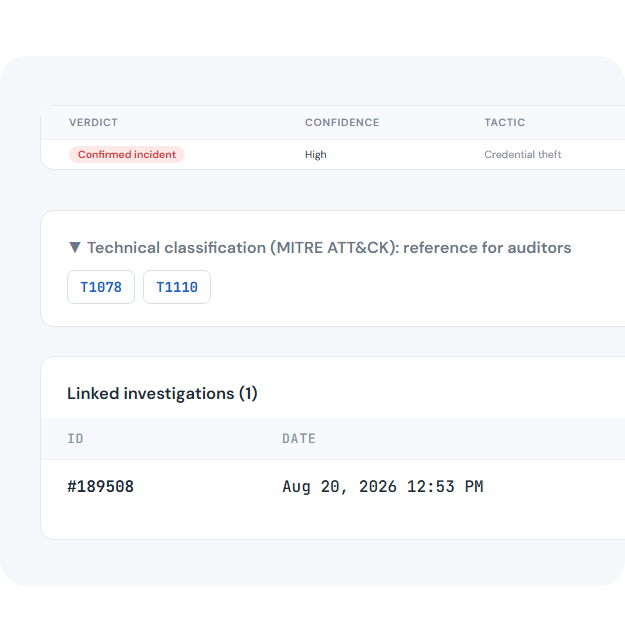Screen dimensions: 625x625
Task: Select the Credential theft tactic value
Action: 523,154
